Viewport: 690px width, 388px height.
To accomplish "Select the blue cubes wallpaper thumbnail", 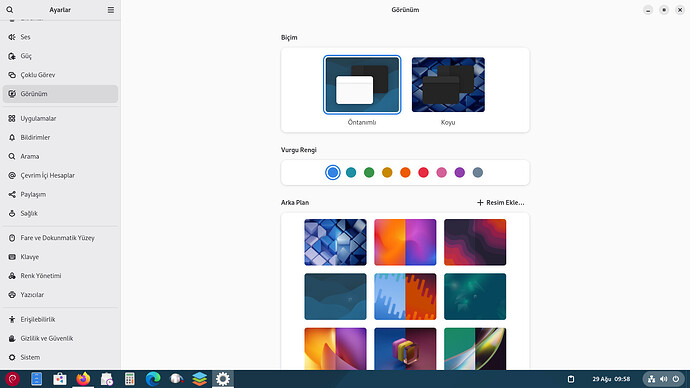I will click(335, 242).
